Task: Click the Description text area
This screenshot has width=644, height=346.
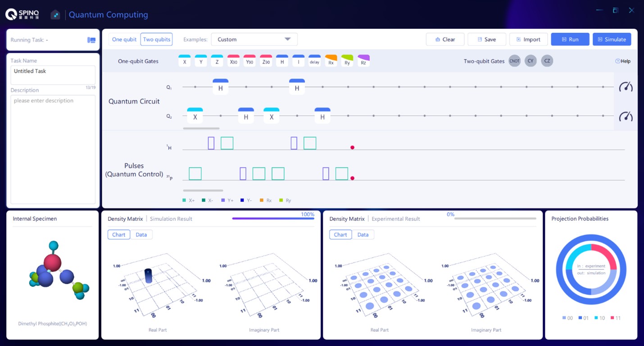Action: (x=53, y=149)
